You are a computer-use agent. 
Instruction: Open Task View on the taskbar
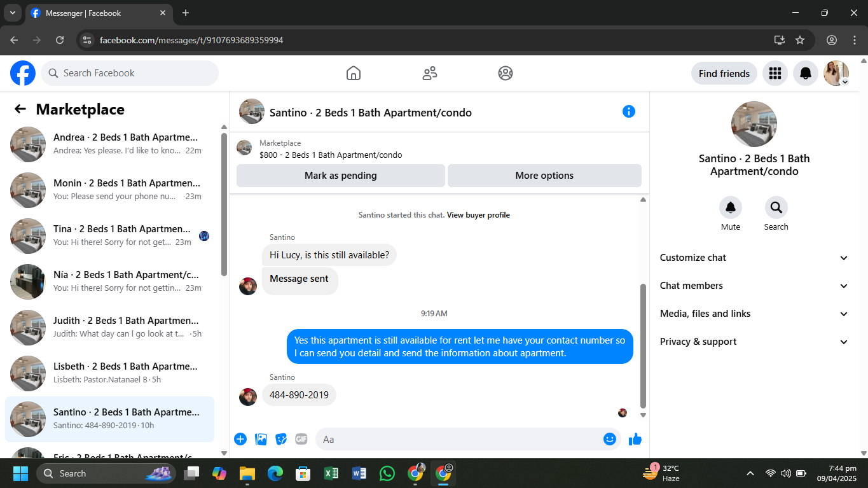[x=191, y=473]
